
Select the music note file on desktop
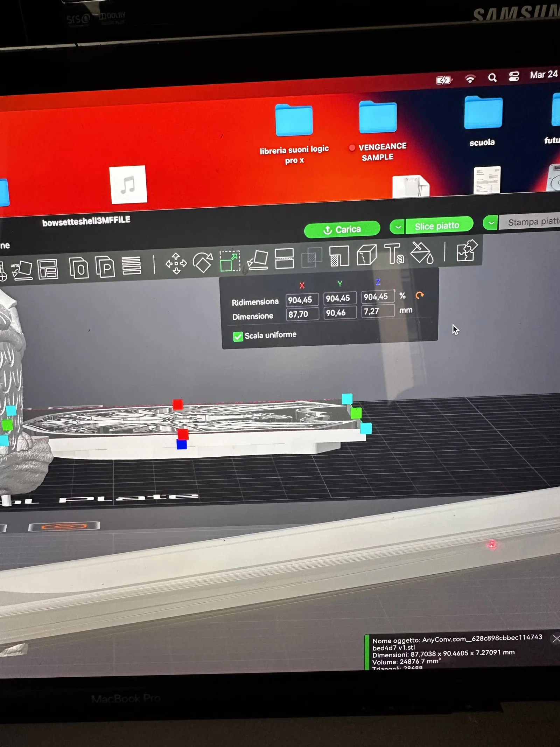point(128,184)
